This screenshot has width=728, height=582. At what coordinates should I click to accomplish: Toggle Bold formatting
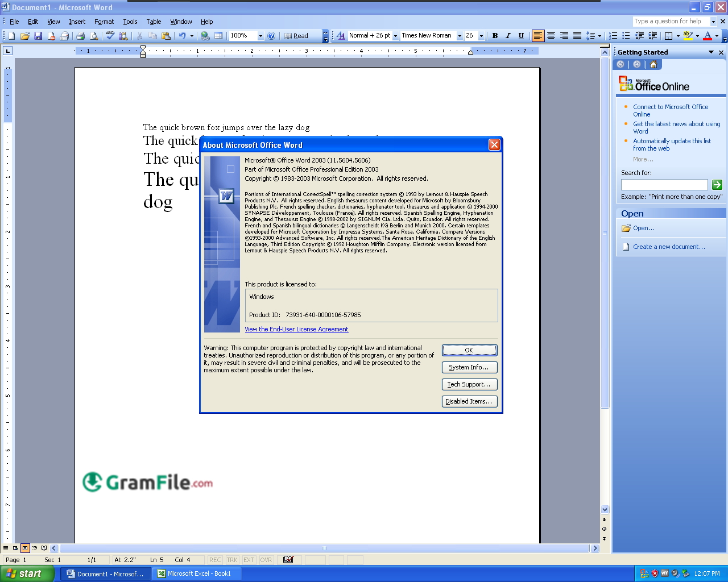(495, 36)
